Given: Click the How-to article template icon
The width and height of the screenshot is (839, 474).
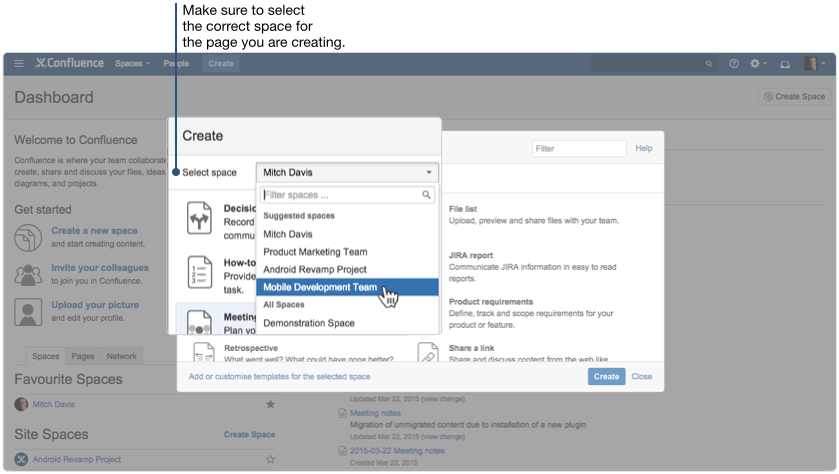Looking at the screenshot, I should coord(199,272).
